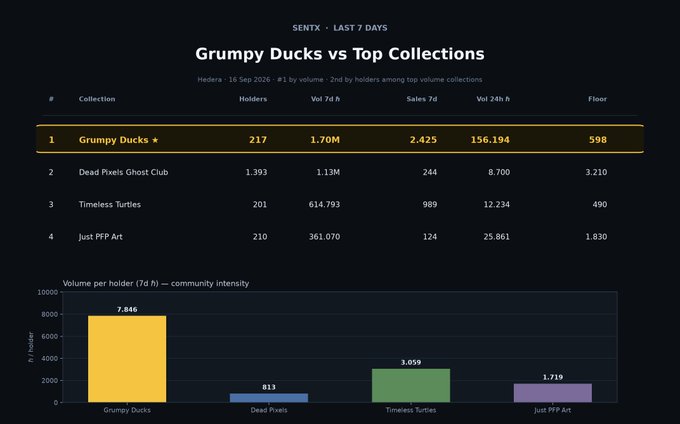
Task: Click the main title Grumpy Ducks vs Top Collections
Action: [x=340, y=54]
